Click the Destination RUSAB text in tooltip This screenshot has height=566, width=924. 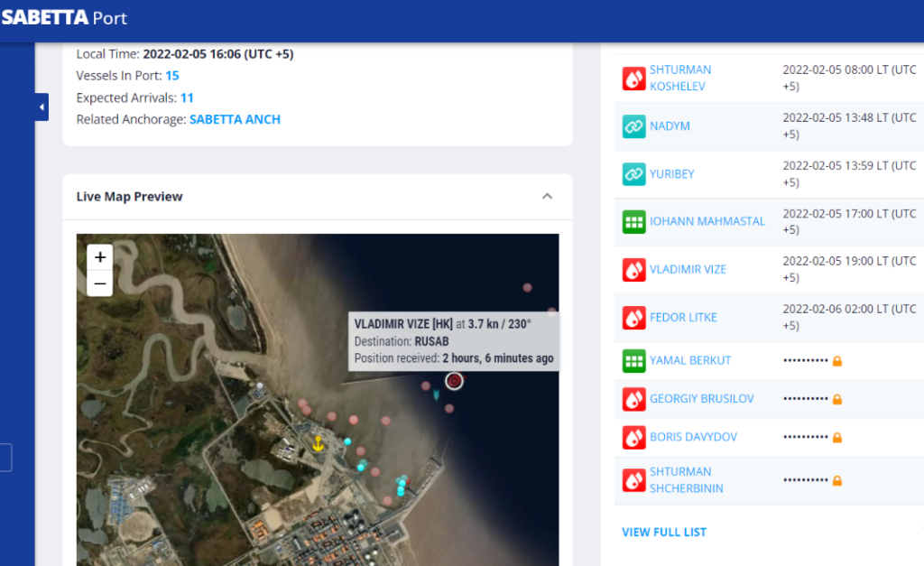pos(402,341)
